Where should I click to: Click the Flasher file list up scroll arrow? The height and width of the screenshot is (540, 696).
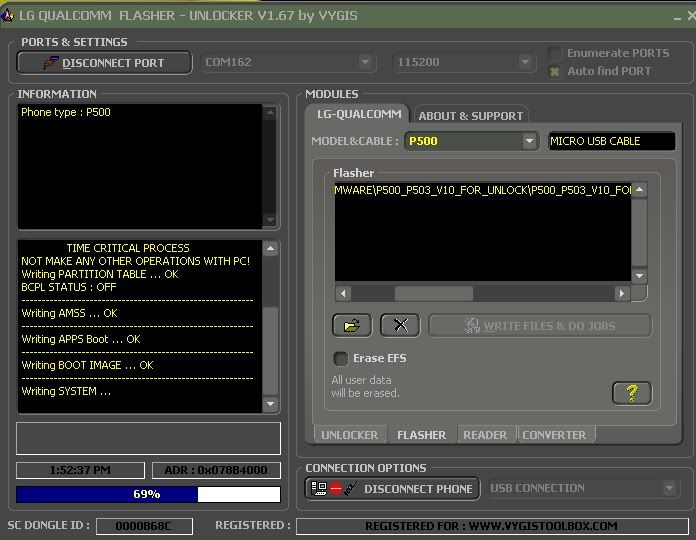[639, 189]
